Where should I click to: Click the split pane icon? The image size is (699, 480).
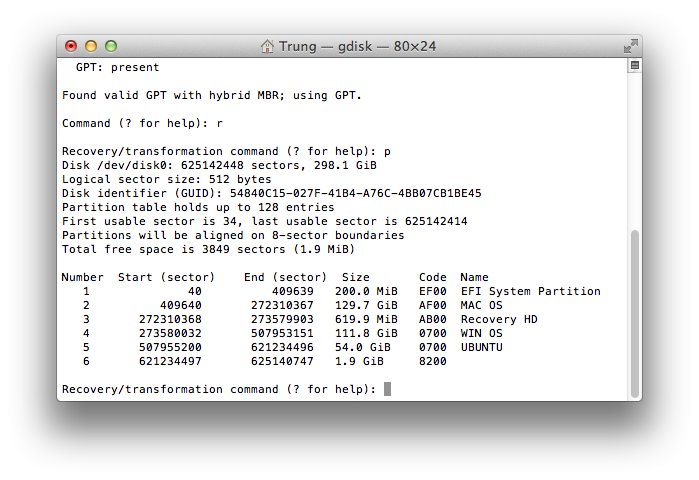(x=634, y=66)
